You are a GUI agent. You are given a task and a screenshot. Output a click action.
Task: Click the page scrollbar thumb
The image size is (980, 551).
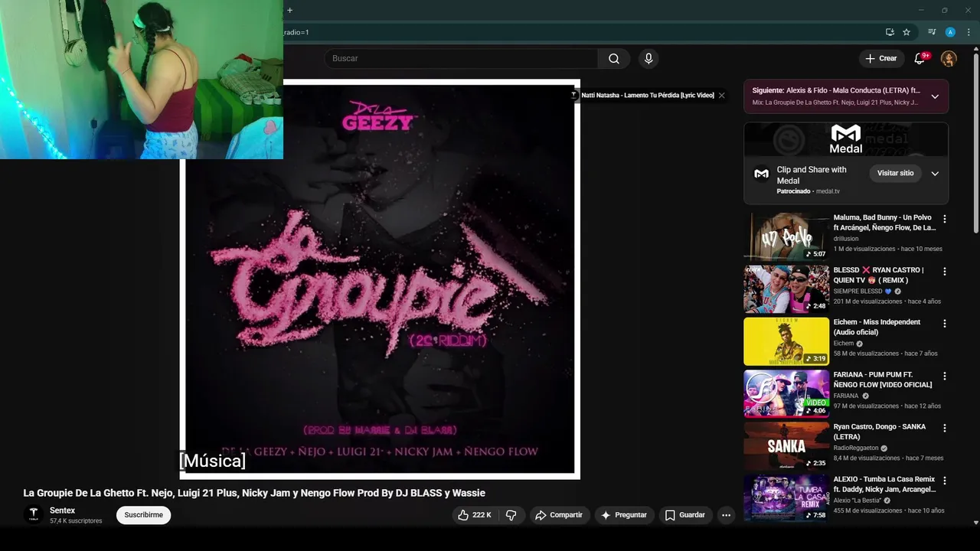(x=975, y=142)
